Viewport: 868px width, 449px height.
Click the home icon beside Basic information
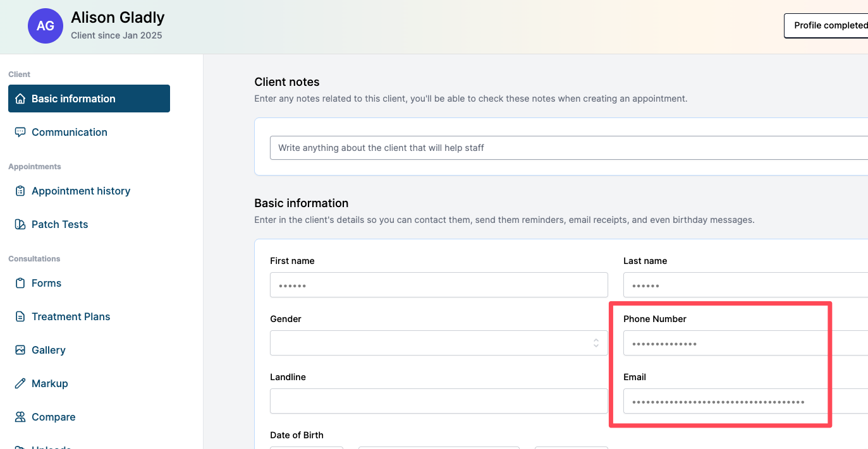point(20,99)
